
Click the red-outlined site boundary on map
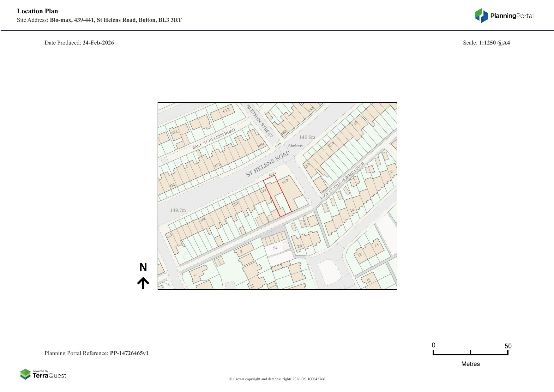tap(277, 196)
